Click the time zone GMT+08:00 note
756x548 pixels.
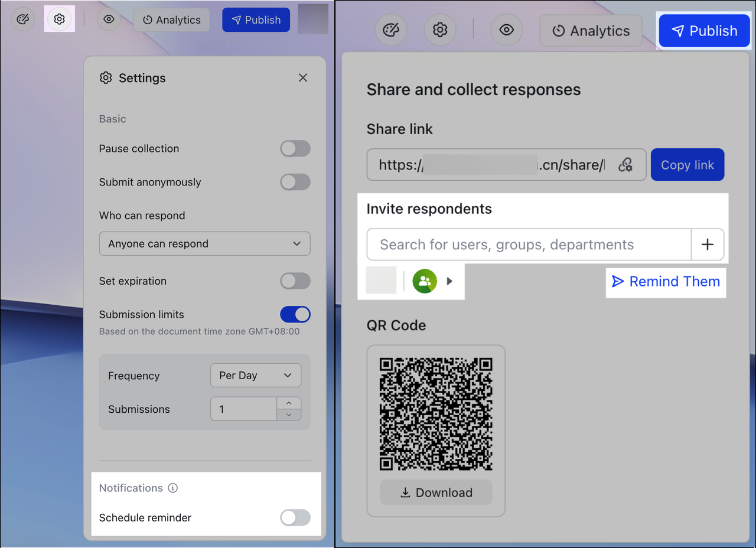[x=199, y=331]
